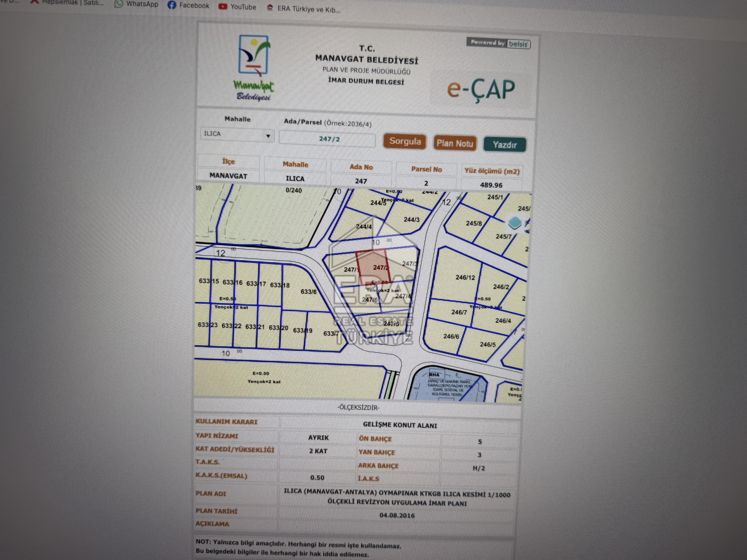Viewport: 747px width, 560px height.
Task: Click the AYRIK yapı nizamı value
Action: click(x=318, y=438)
